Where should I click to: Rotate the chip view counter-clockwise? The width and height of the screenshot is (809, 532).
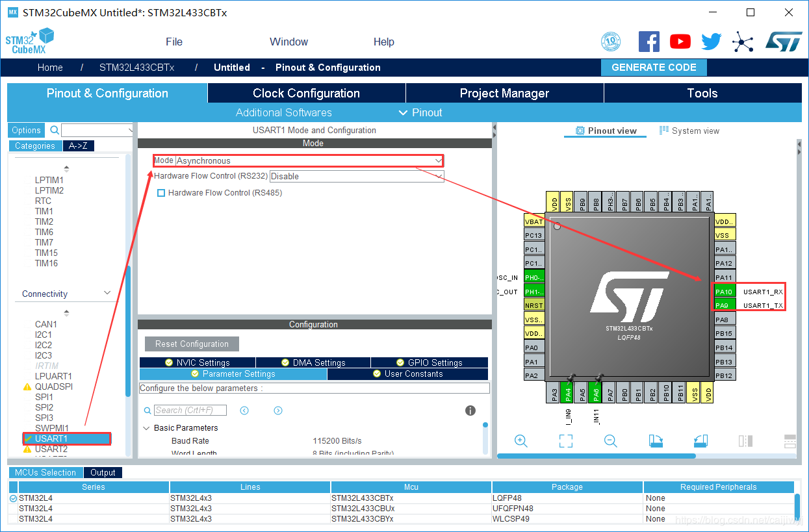coord(700,441)
